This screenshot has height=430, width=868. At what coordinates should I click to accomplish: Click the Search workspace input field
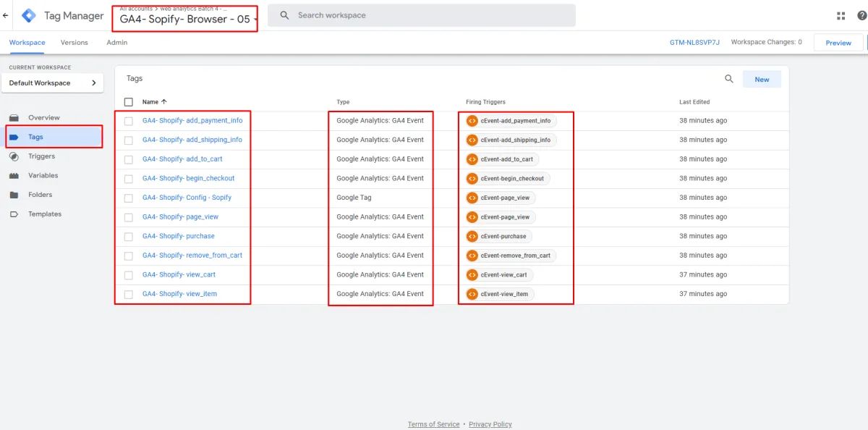(x=422, y=15)
